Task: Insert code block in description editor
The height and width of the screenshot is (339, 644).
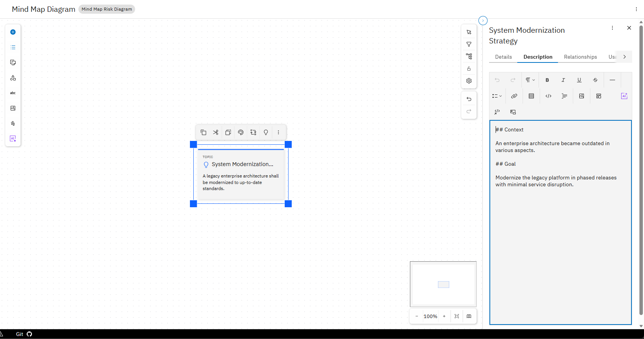Action: point(548,96)
